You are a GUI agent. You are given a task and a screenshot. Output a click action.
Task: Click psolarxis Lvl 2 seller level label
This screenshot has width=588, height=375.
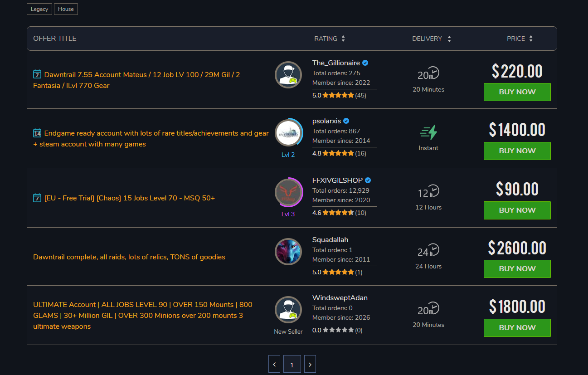(x=288, y=155)
